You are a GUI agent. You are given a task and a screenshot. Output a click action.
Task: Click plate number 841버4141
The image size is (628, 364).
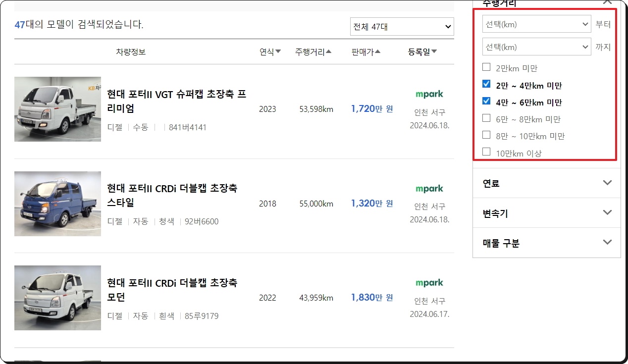pos(188,127)
